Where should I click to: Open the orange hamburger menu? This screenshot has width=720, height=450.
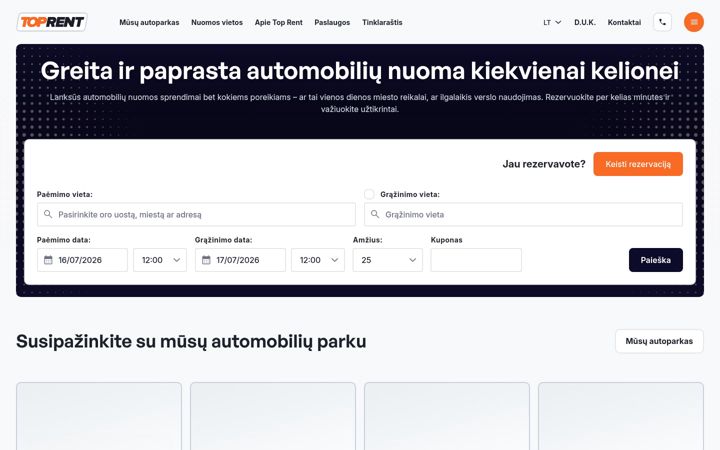693,22
